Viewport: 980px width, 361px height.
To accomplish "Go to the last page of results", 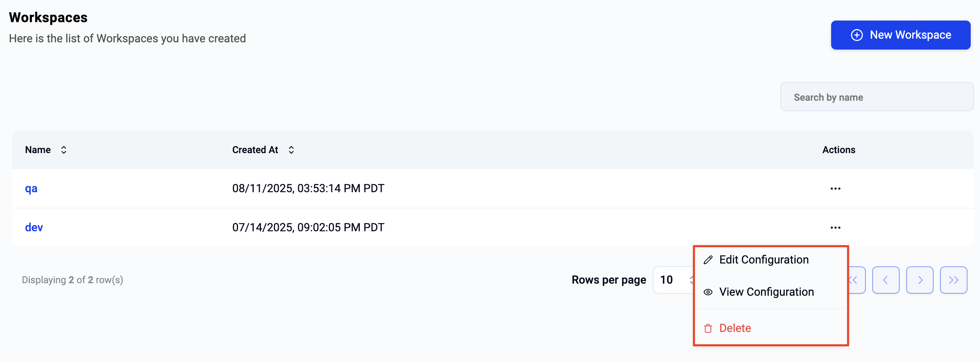I will pyautogui.click(x=953, y=280).
